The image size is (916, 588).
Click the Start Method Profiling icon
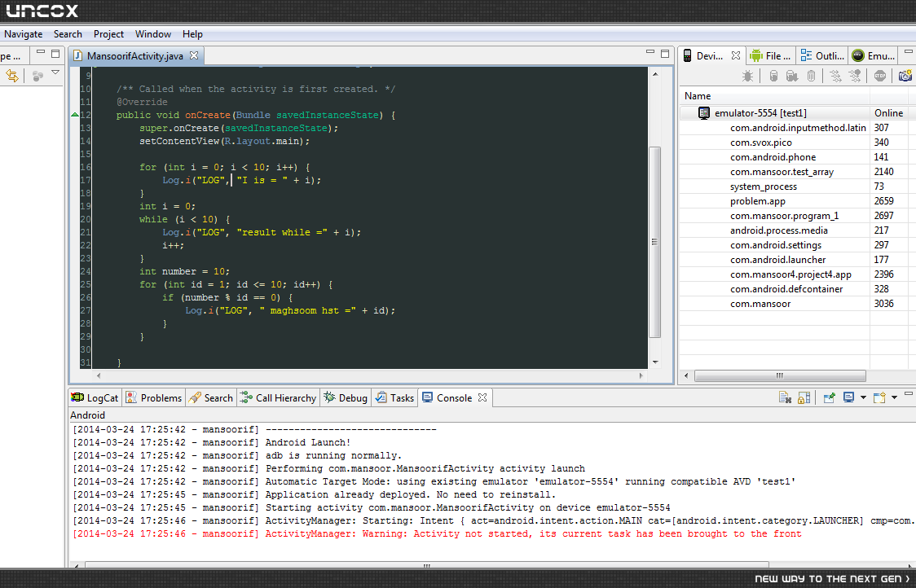(855, 76)
